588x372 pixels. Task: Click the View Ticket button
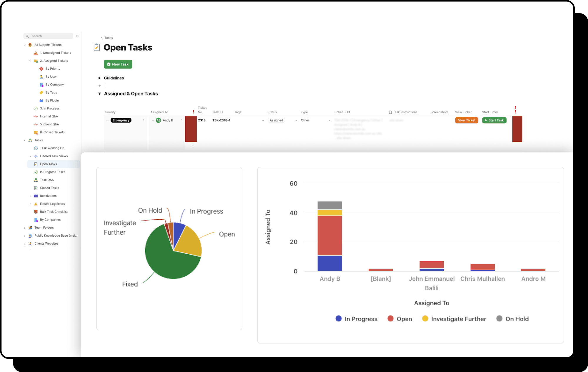point(466,120)
